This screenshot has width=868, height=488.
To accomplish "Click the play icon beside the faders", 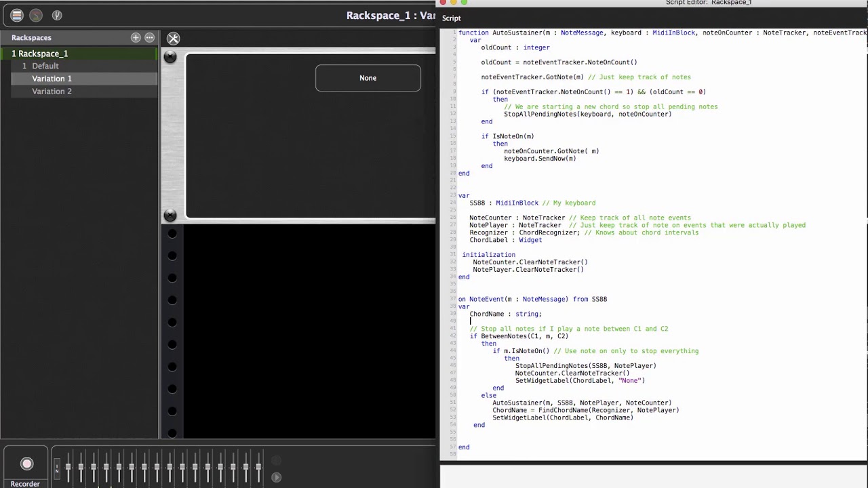I will coord(276,477).
